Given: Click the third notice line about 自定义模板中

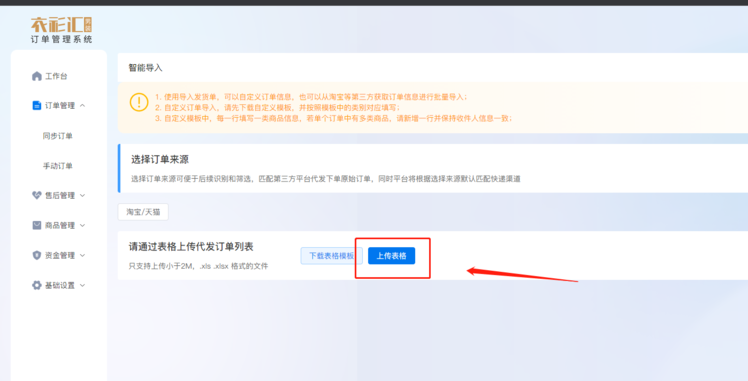Looking at the screenshot, I should (x=333, y=118).
